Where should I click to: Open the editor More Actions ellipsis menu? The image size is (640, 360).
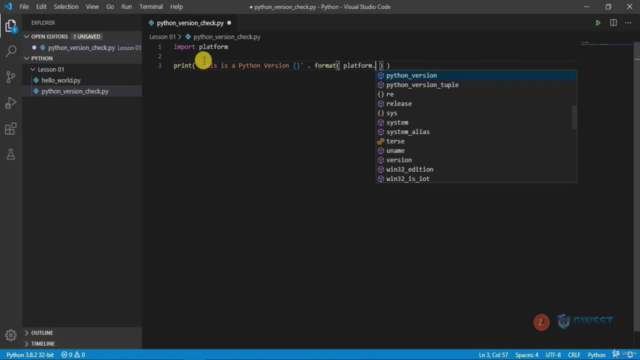point(628,23)
